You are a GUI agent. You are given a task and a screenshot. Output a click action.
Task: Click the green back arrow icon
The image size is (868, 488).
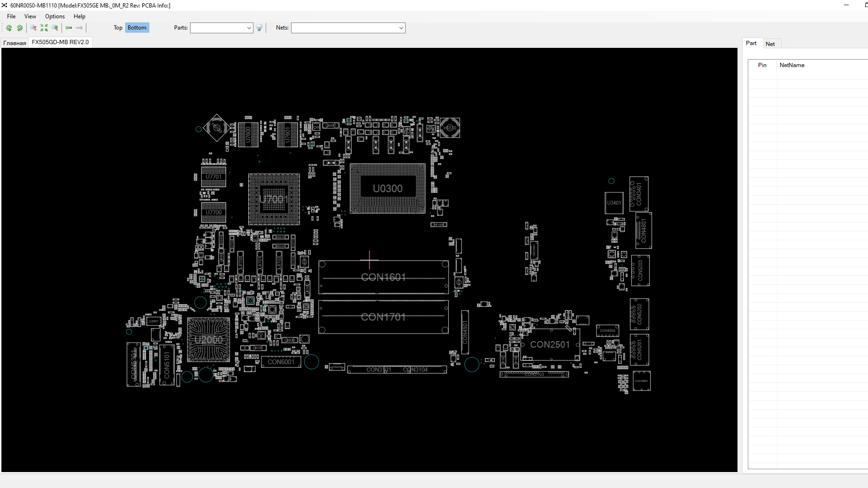tap(69, 28)
